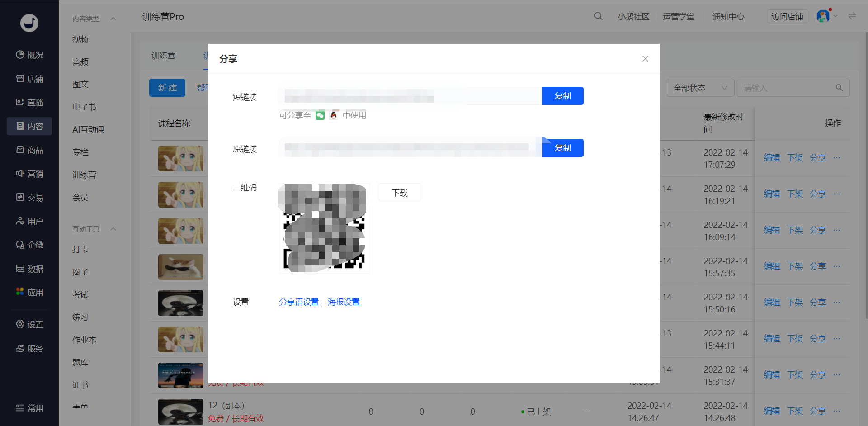Image resolution: width=868 pixels, height=426 pixels.
Task: Open the 数据 data section
Action: 29,269
